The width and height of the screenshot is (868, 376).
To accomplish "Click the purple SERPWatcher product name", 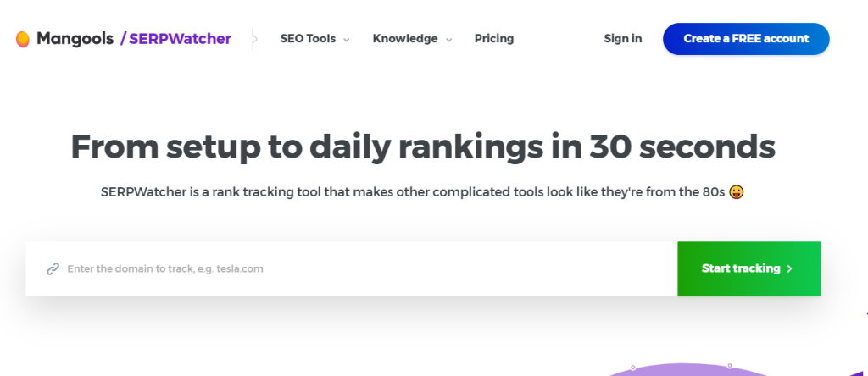I will point(180,39).
